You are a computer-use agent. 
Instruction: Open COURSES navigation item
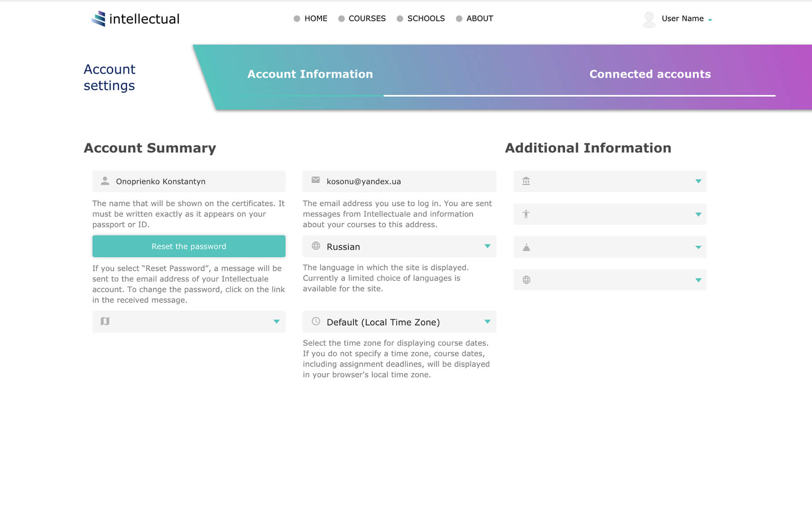pos(367,19)
